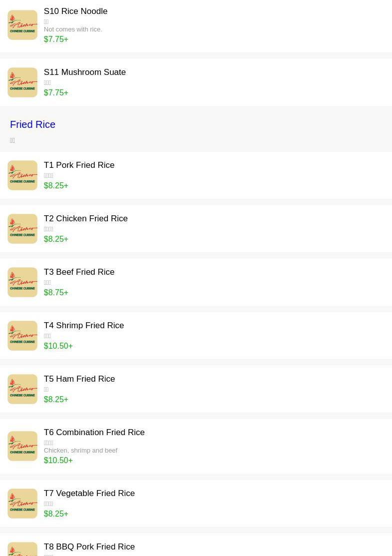Click the T1 Pork Fried Rice logo icon

coord(22,175)
